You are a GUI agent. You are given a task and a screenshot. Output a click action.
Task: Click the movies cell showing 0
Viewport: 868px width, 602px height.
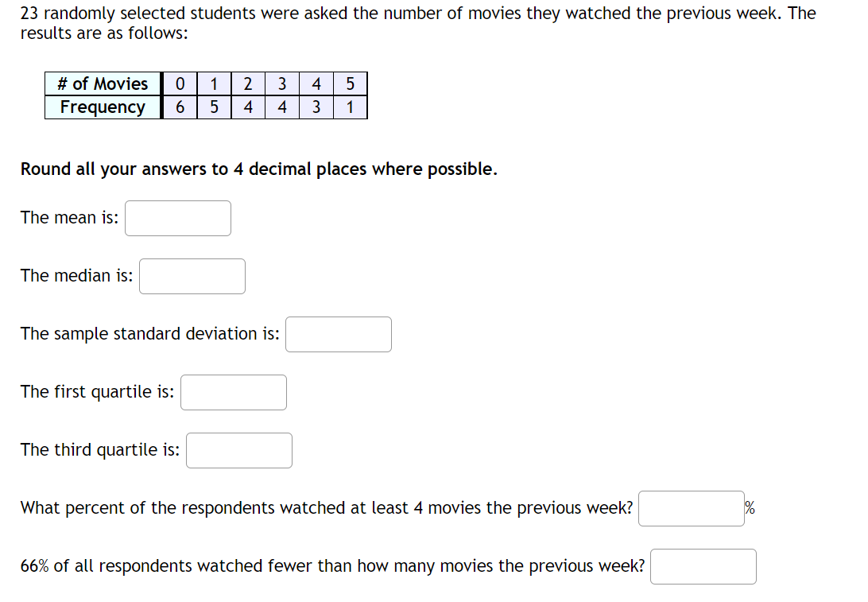coord(180,84)
